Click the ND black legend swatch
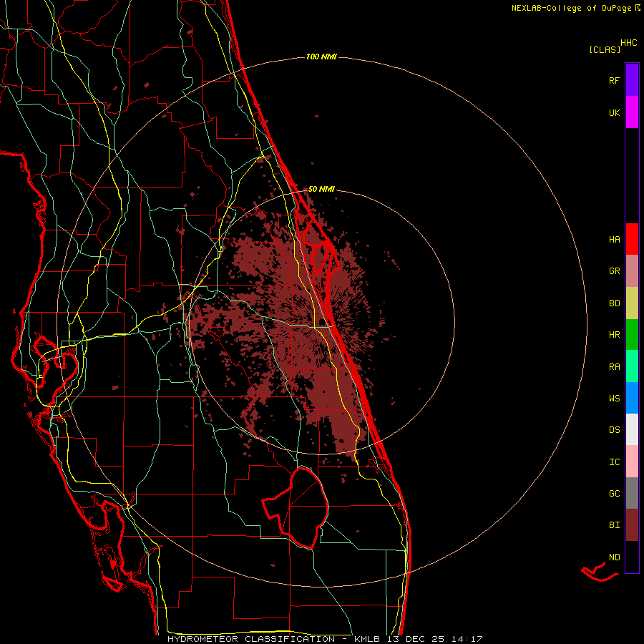The height and width of the screenshot is (644, 644). tap(632, 557)
